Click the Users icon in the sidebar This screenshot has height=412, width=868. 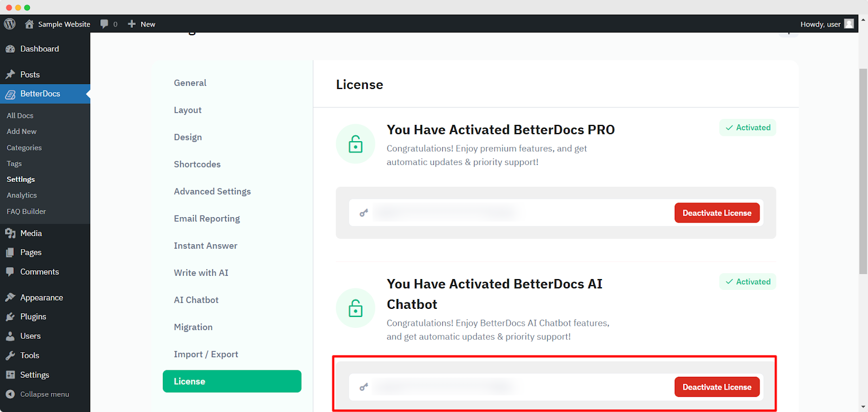(x=10, y=335)
